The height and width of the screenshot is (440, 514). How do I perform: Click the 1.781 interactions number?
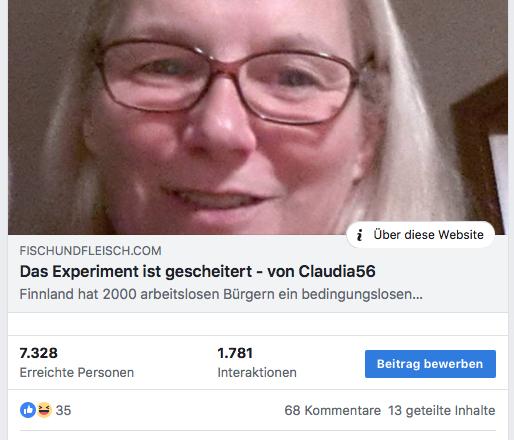235,353
